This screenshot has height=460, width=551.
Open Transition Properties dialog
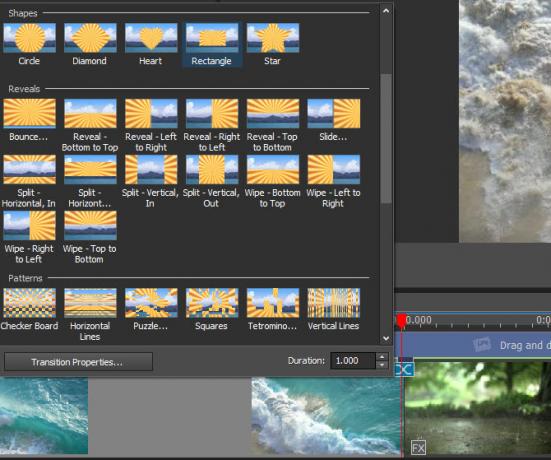(x=78, y=362)
